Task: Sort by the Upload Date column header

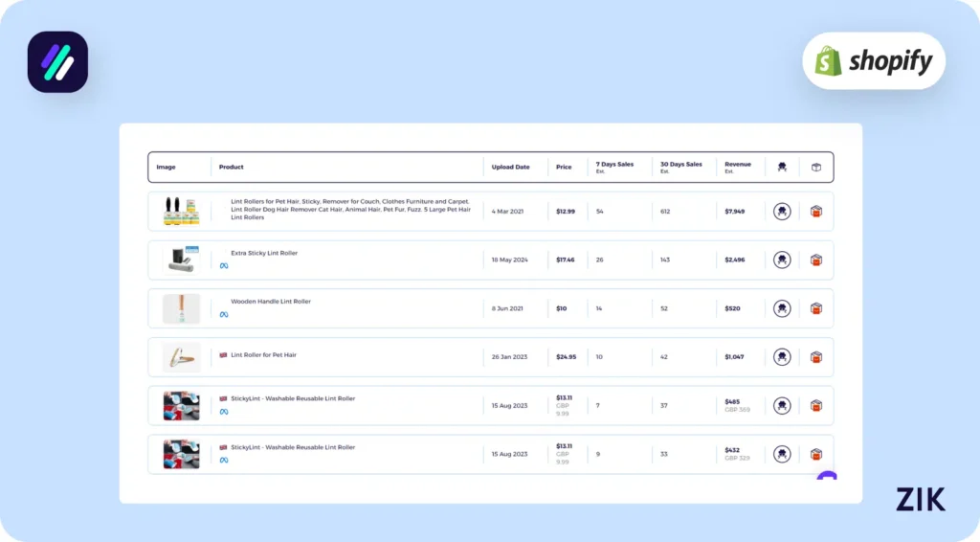Action: tap(510, 168)
